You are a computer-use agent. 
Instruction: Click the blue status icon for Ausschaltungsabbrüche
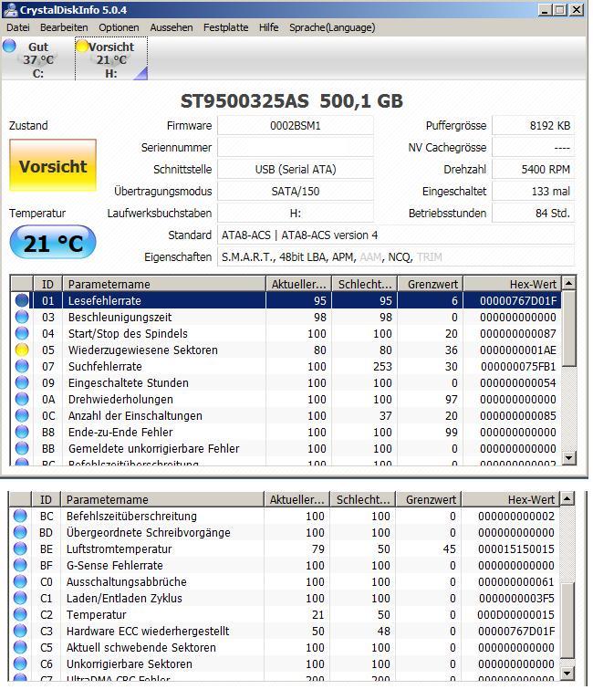click(x=20, y=581)
